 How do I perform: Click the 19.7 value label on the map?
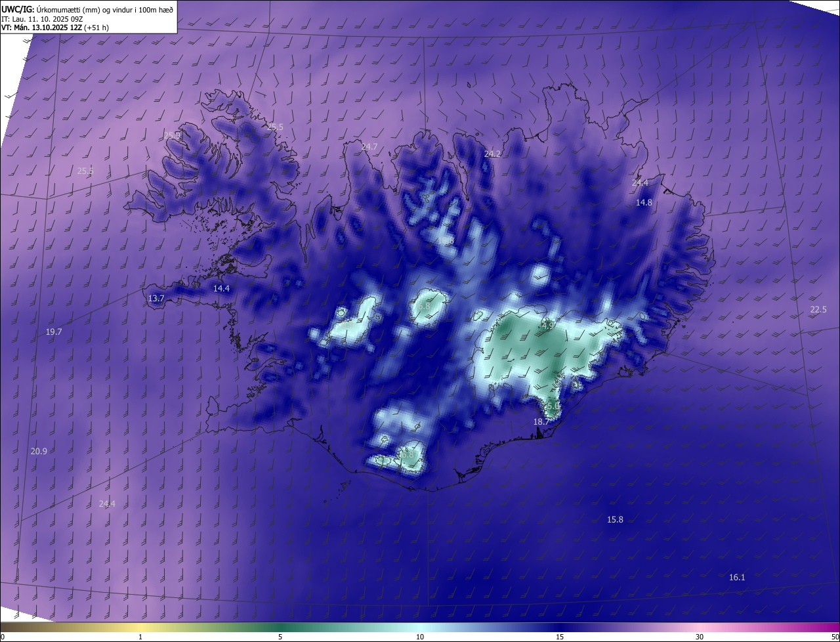click(x=54, y=332)
